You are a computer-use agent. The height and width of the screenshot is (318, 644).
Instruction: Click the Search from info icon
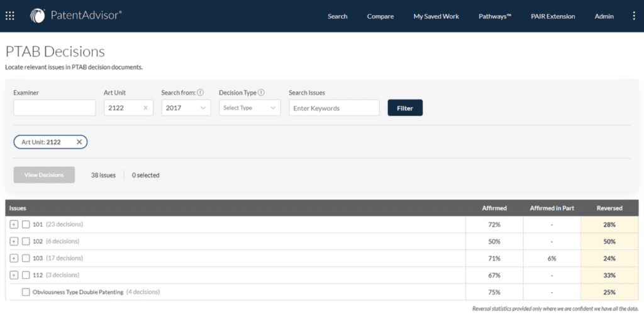(201, 93)
